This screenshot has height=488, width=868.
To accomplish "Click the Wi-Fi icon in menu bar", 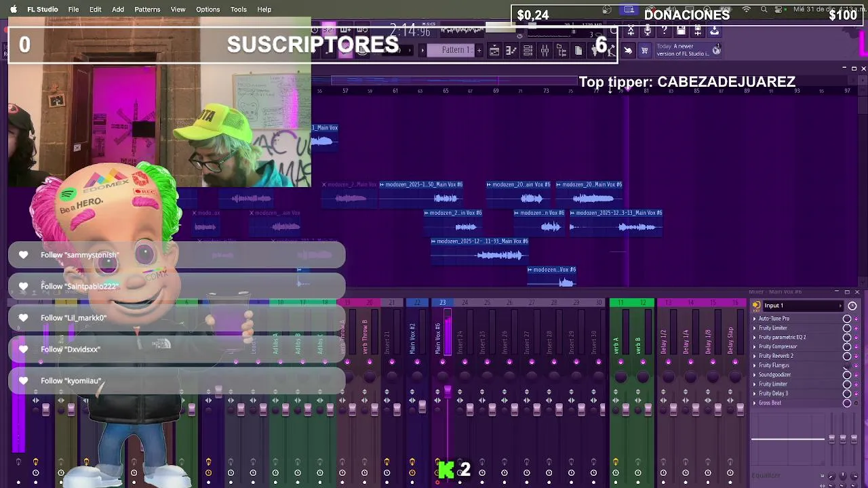I will [x=747, y=9].
